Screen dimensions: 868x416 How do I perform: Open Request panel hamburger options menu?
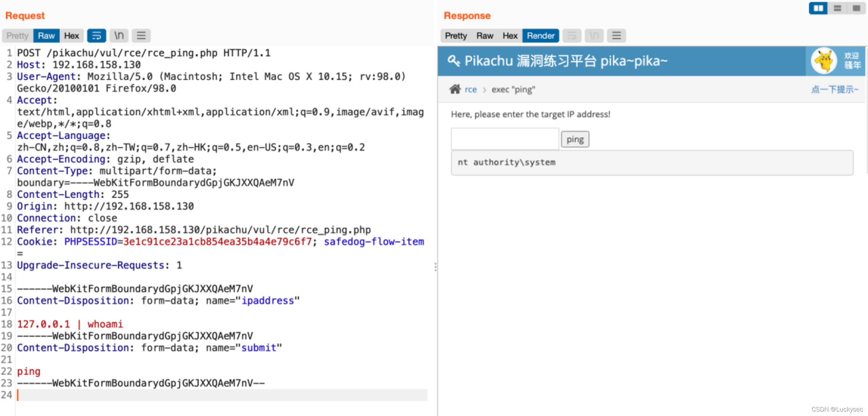141,36
